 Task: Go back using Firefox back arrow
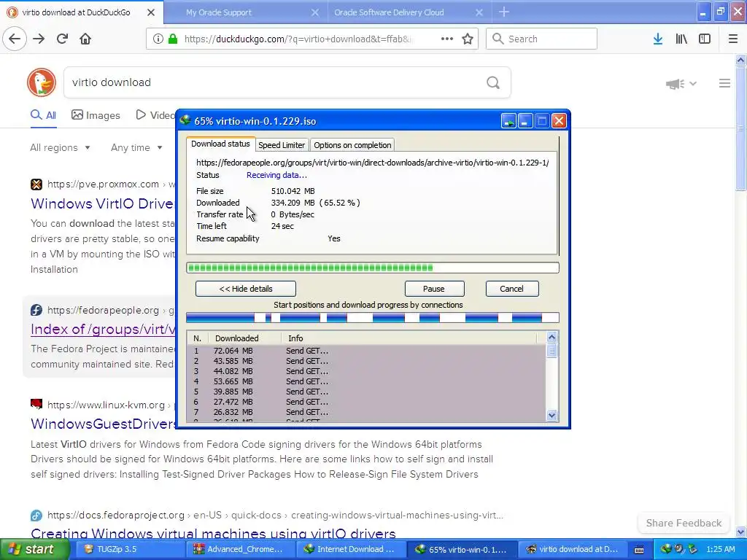[x=15, y=39]
